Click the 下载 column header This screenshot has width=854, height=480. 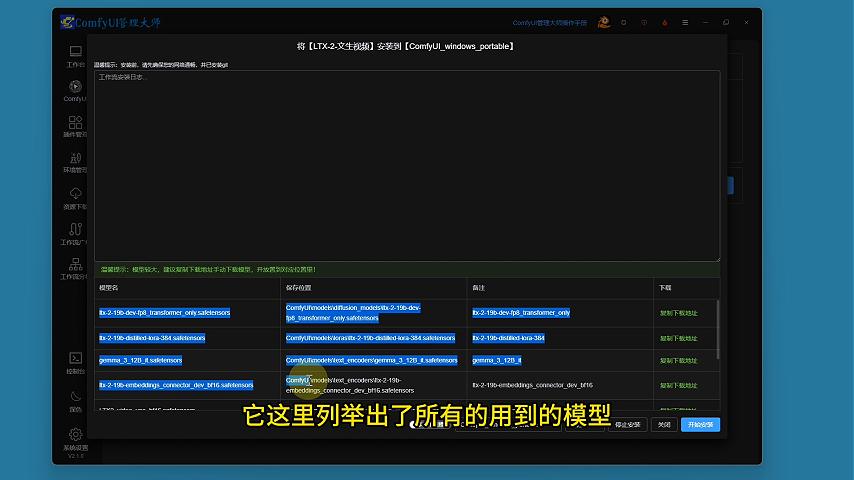(x=665, y=288)
